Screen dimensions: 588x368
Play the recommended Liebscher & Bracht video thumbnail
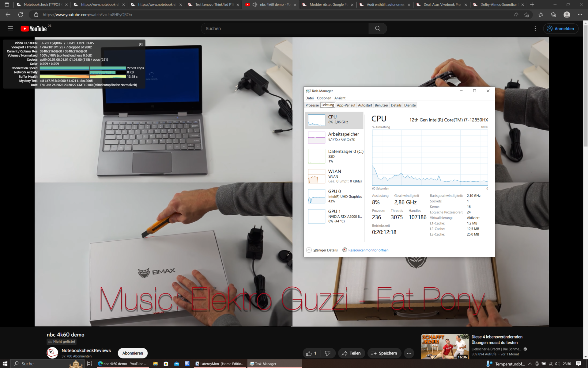pos(445,347)
